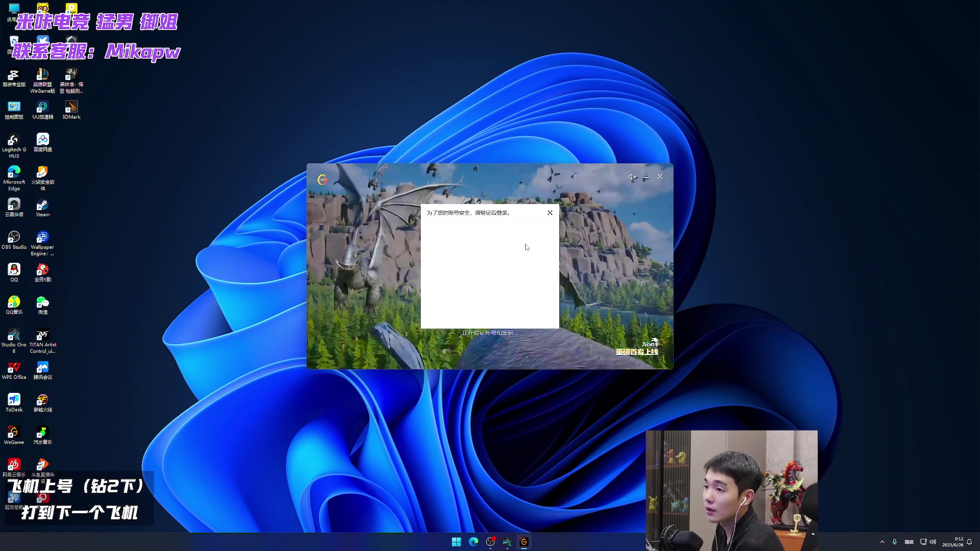Unmute the WeGame launcher sound
980x551 pixels.
pyautogui.click(x=632, y=177)
